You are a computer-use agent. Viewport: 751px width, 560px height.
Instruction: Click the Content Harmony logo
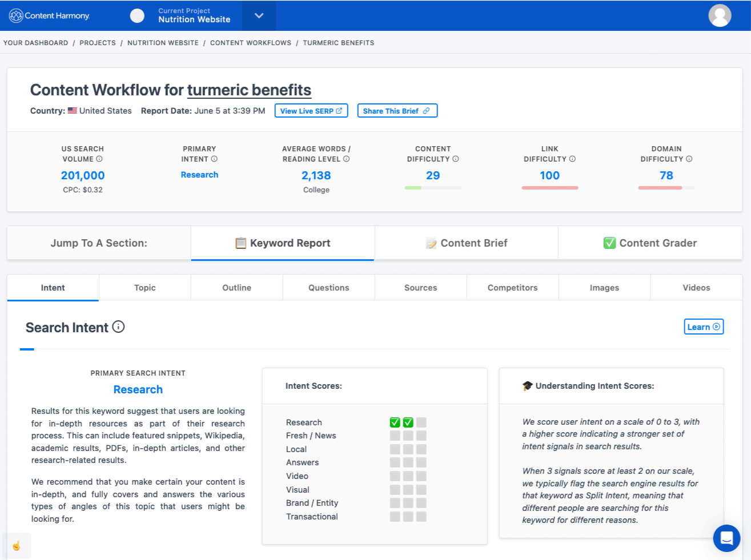pos(49,15)
